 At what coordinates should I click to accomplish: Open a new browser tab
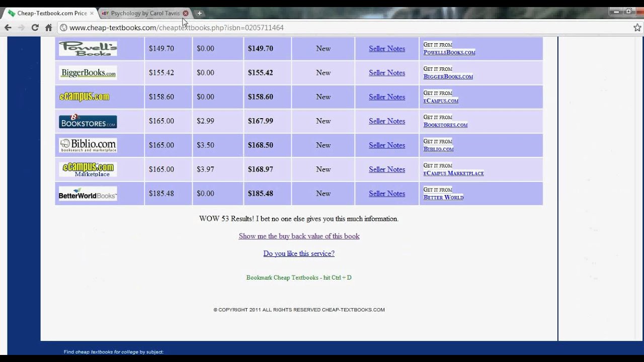(199, 13)
